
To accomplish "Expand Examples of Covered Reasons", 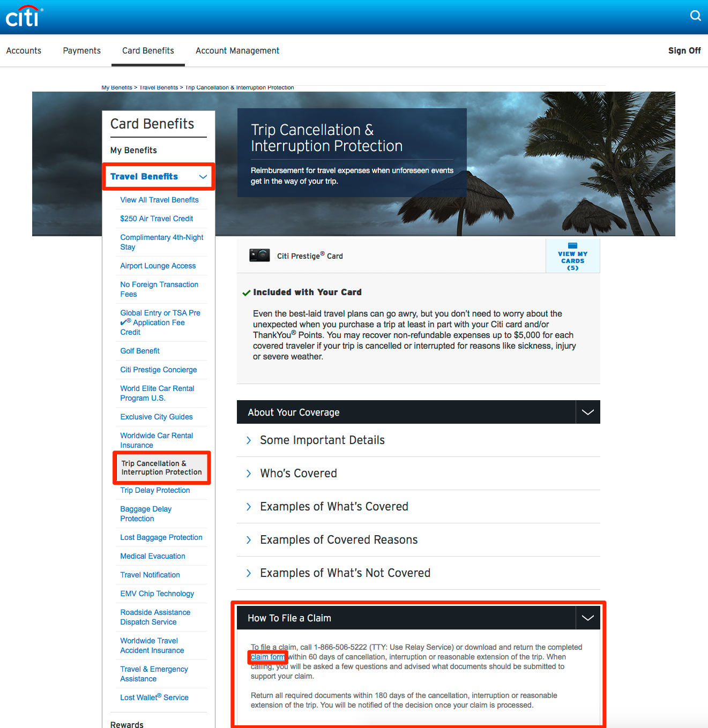I will 338,540.
